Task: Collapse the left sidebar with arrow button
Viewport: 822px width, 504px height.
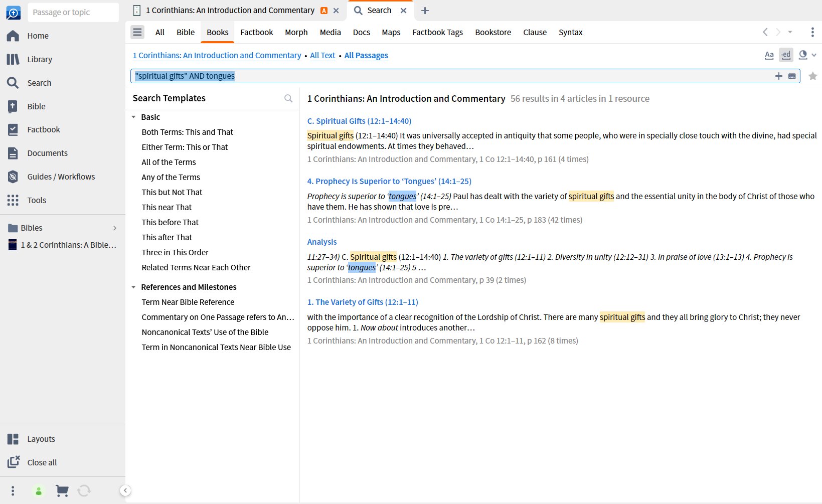Action: 125,490
